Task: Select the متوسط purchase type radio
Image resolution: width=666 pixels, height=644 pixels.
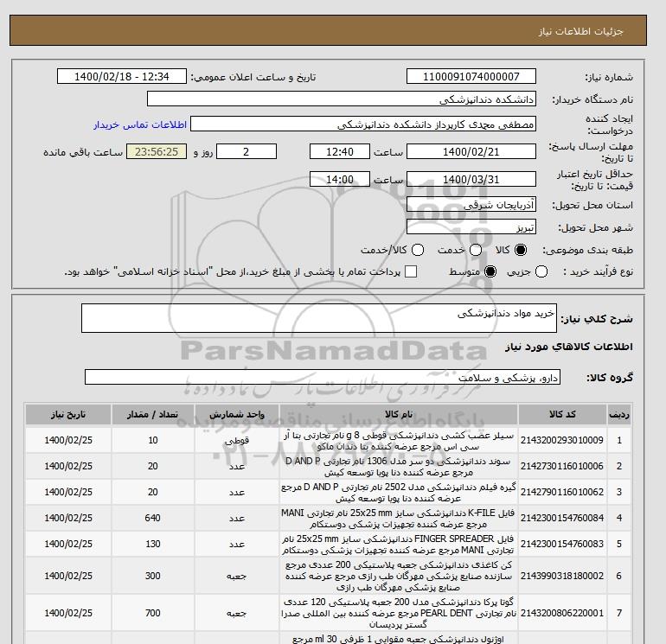Action: pyautogui.click(x=490, y=271)
